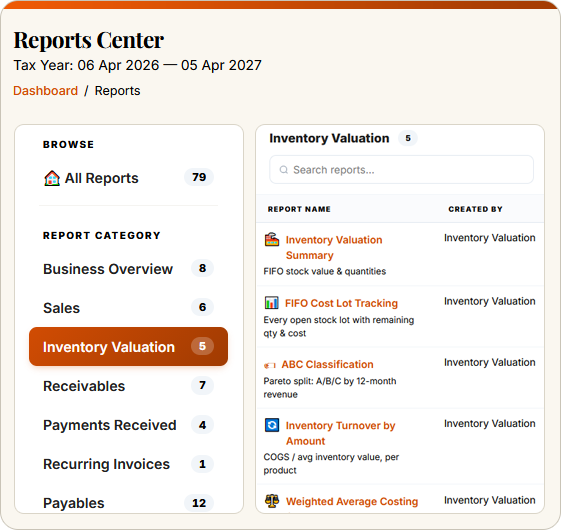This screenshot has height=530, width=561.
Task: Click the Reports breadcrumb text
Action: tap(117, 91)
